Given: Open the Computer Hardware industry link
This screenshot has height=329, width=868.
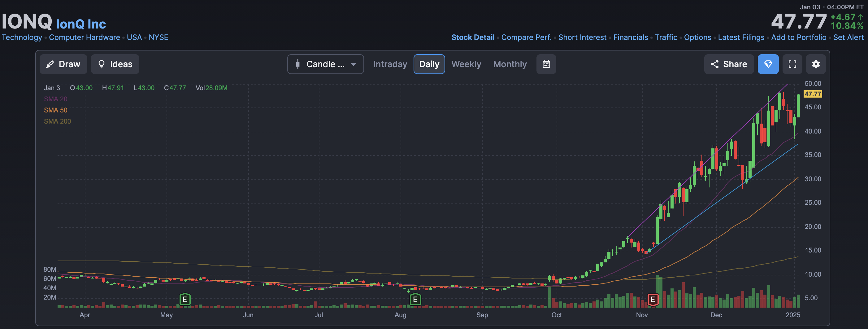Looking at the screenshot, I should click(x=84, y=37).
